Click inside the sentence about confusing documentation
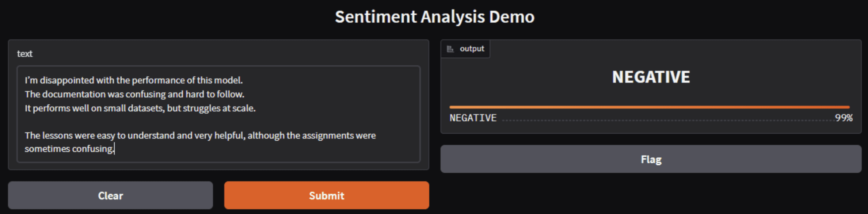The height and width of the screenshot is (214, 868). [x=134, y=94]
